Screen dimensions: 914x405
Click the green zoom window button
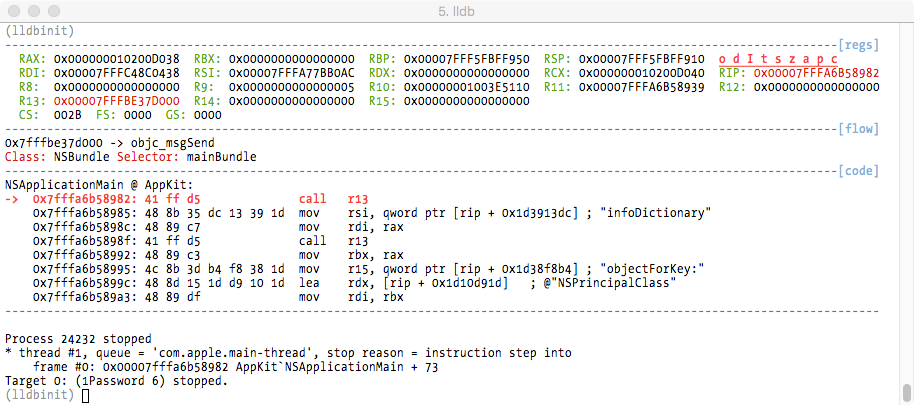pyautogui.click(x=54, y=10)
